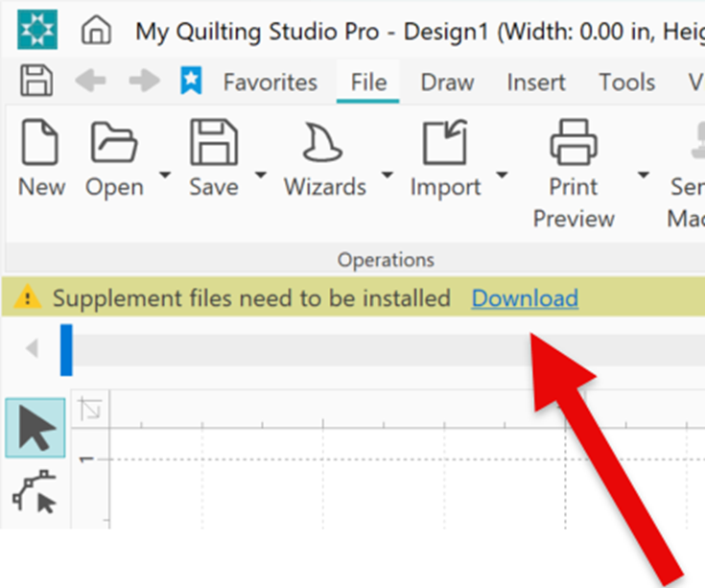Click the Redo forward arrow
Viewport: 705px width, 588px height.
144,81
